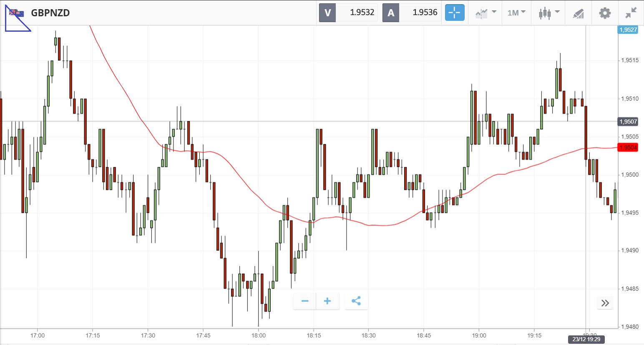The image size is (644, 345).
Task: Toggle the crosshair cursor tool
Action: [454, 13]
